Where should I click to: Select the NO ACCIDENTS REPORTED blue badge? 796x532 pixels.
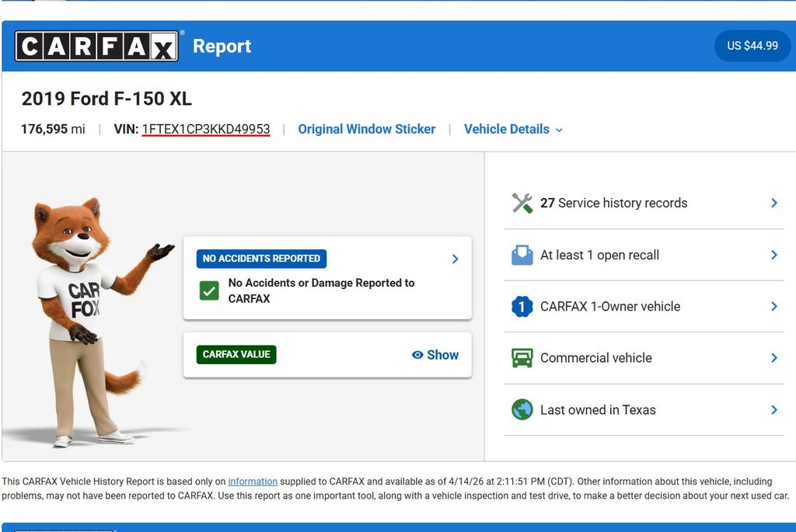[261, 259]
